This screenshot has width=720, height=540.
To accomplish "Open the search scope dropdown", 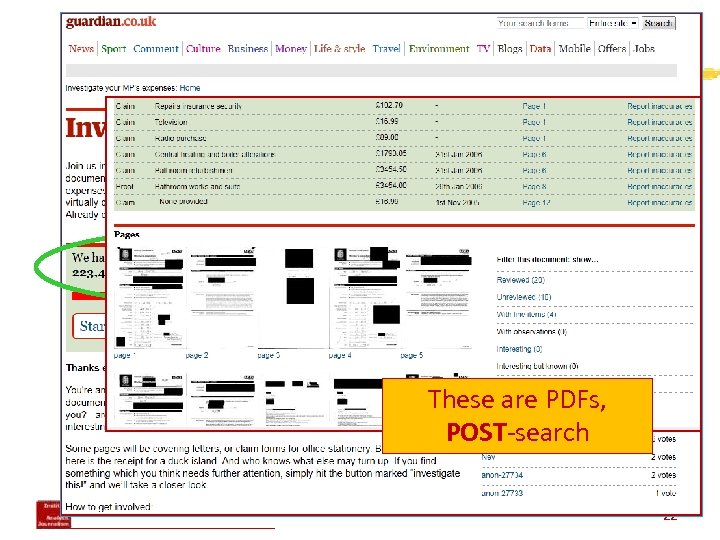I will coord(613,23).
